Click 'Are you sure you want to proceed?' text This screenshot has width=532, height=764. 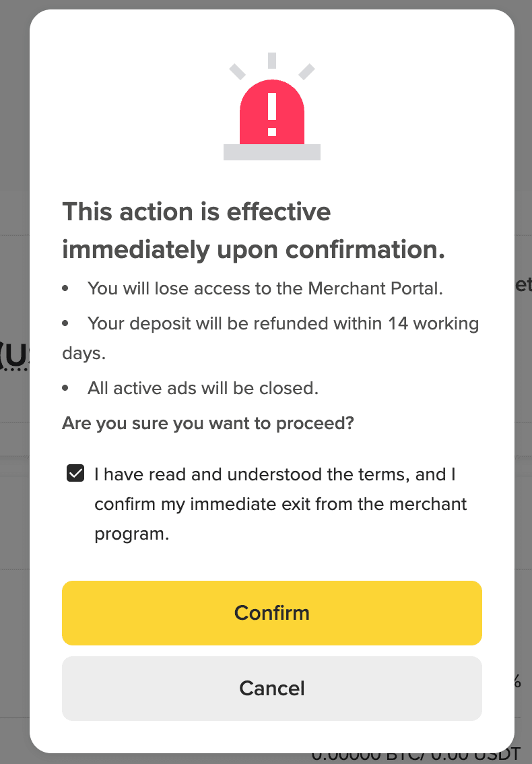pyautogui.click(x=208, y=424)
